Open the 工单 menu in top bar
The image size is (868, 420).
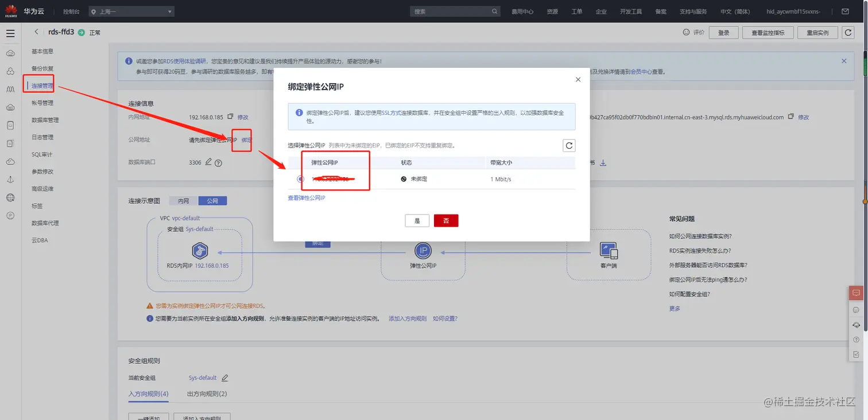coord(577,11)
